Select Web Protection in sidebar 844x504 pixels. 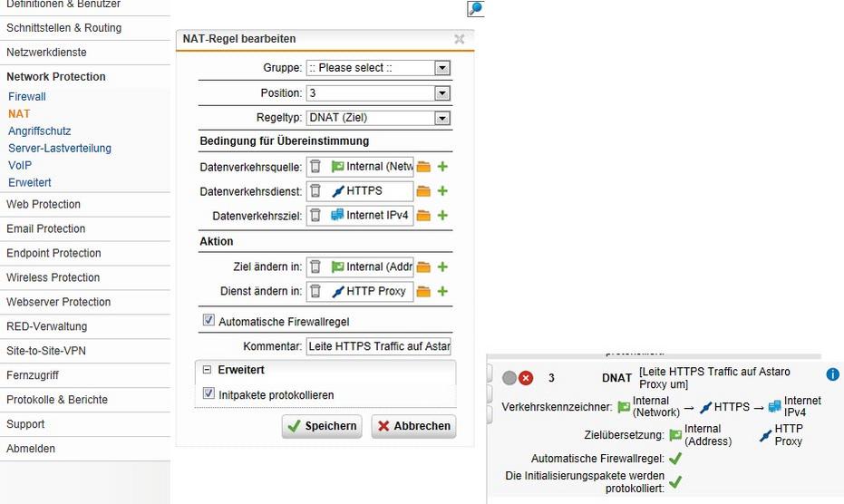click(44, 205)
